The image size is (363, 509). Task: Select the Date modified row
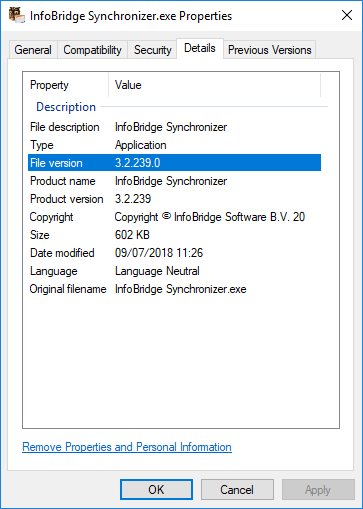click(174, 253)
